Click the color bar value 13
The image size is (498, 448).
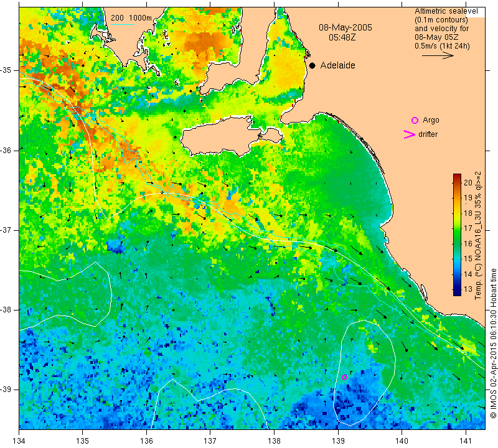pos(468,289)
